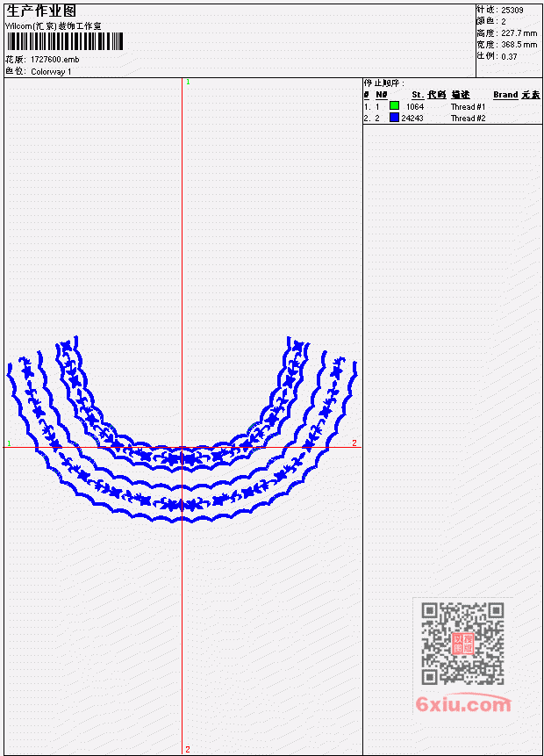The image size is (544, 756).
Task: Click the stitch count 25309
Action: (512, 10)
